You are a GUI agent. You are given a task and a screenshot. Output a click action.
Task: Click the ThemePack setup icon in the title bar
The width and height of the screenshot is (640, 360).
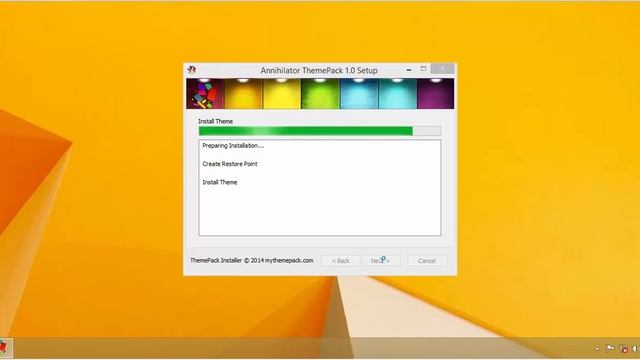pos(192,70)
